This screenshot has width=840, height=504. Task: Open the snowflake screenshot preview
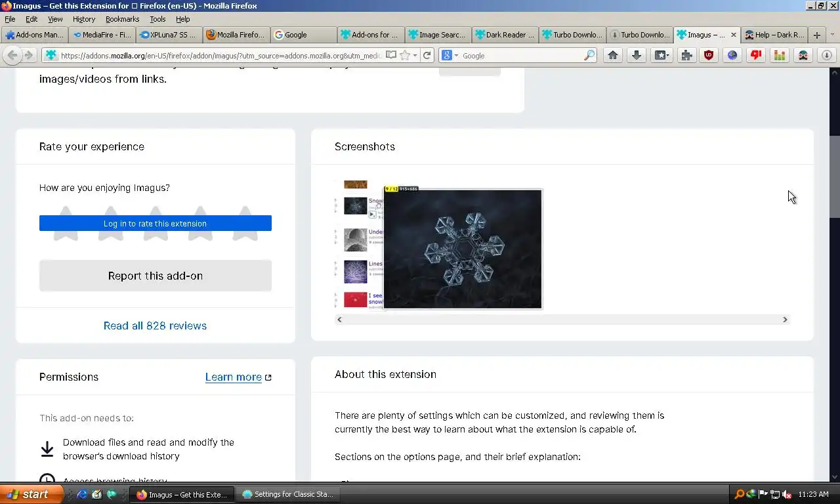pos(438,244)
